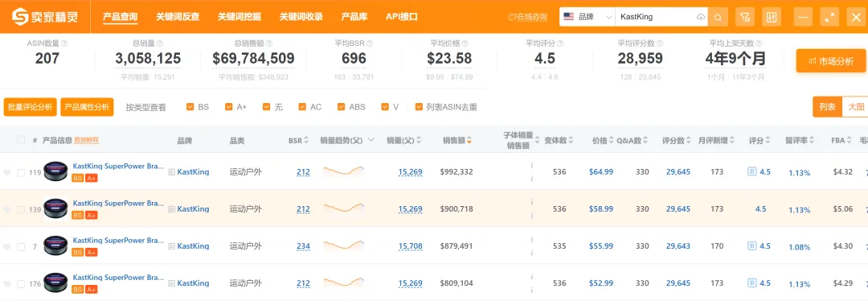
Task: Sort table by 销售额 column
Action: [469, 141]
